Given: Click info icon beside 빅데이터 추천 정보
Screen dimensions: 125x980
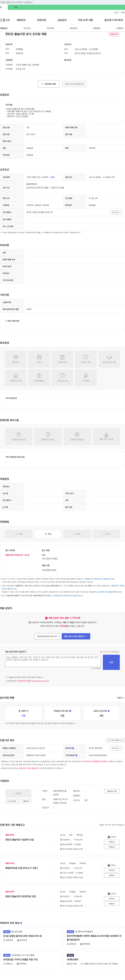Looking at the screenshot, I should click(21, 923).
